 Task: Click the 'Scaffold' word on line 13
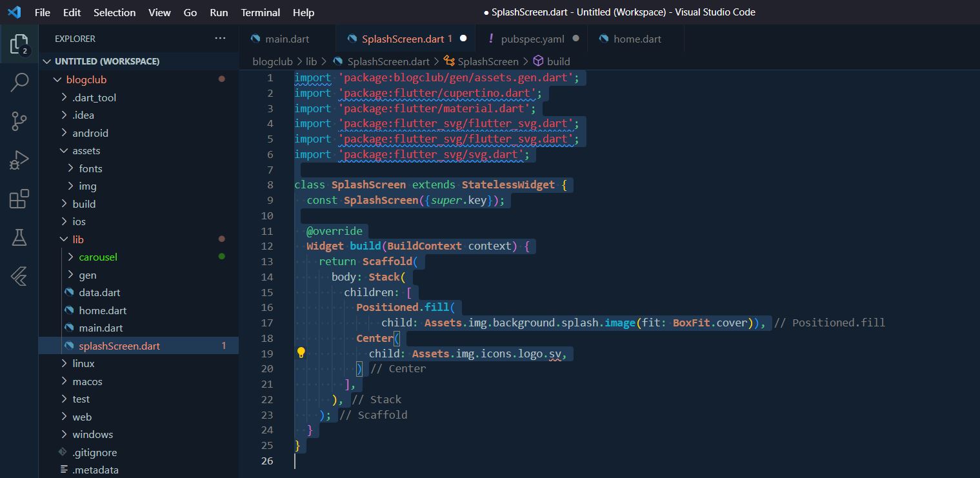(x=387, y=261)
